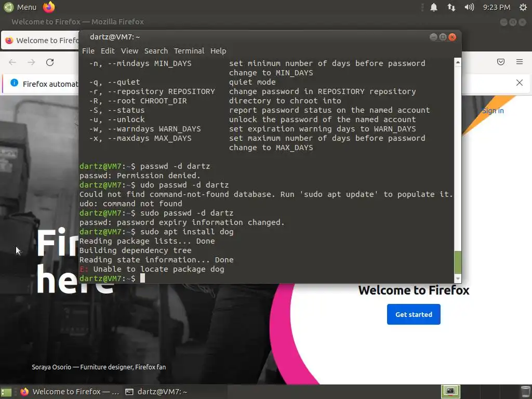Maximize the dartz@VM7 terminal window
The width and height of the screenshot is (532, 399).
pyautogui.click(x=443, y=37)
